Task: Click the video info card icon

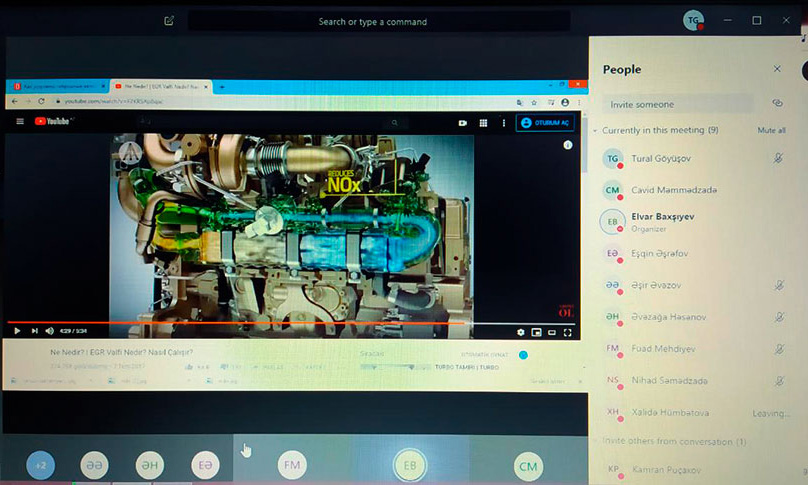Action: tap(568, 145)
